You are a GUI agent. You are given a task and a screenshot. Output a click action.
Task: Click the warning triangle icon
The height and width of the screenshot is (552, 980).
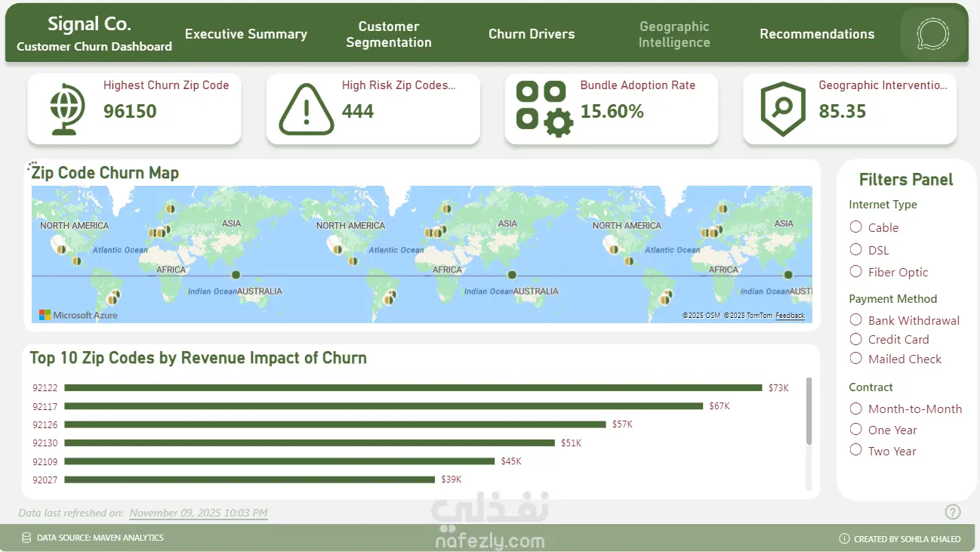point(306,110)
